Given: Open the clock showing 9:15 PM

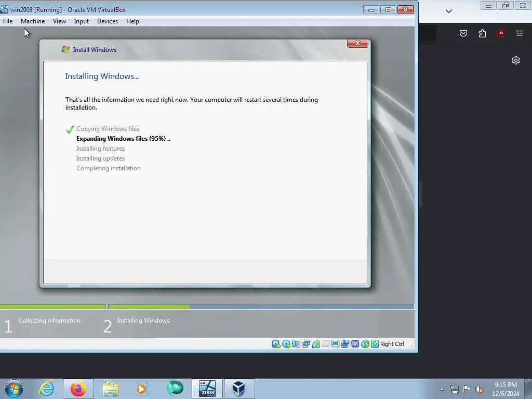Looking at the screenshot, I should click(506, 389).
